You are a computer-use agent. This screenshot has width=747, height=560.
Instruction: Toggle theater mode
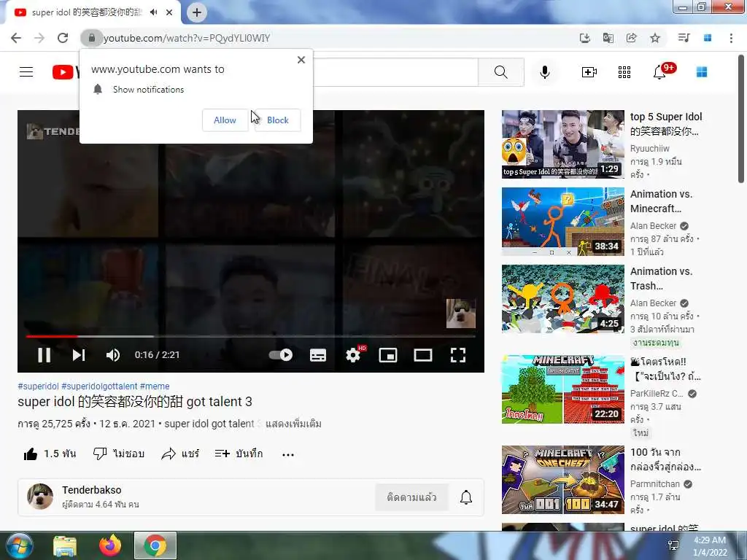pos(422,355)
